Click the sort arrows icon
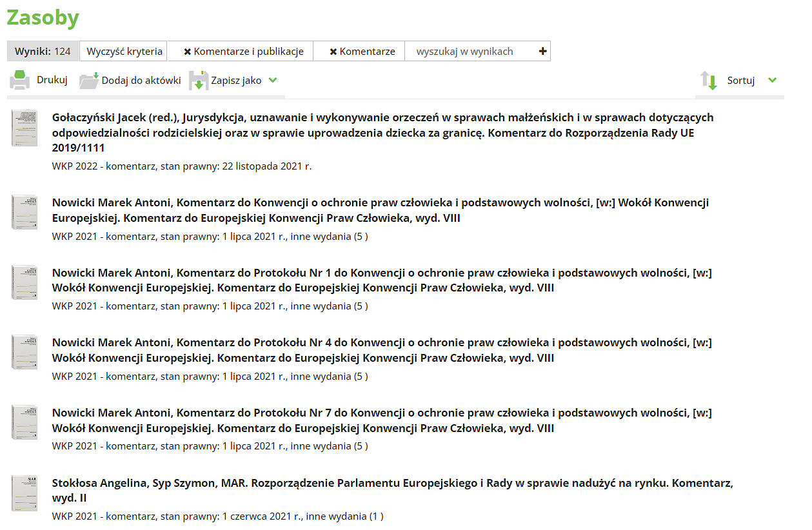 pyautogui.click(x=709, y=81)
